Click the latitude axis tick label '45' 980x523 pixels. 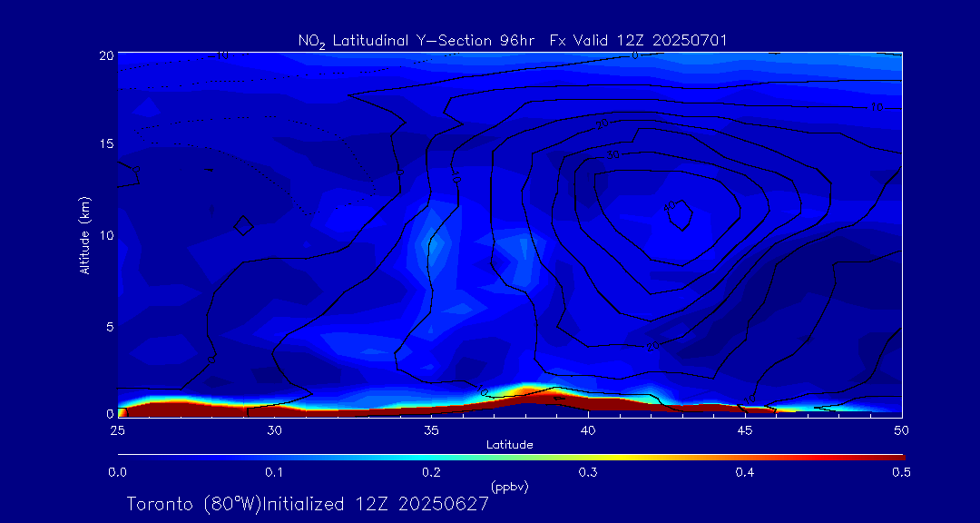pos(745,429)
